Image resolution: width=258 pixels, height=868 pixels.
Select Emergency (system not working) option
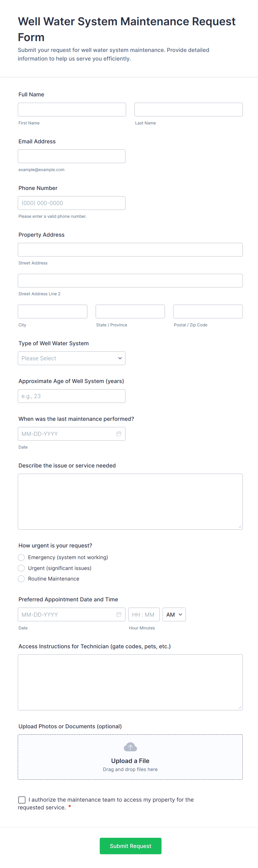(21, 557)
